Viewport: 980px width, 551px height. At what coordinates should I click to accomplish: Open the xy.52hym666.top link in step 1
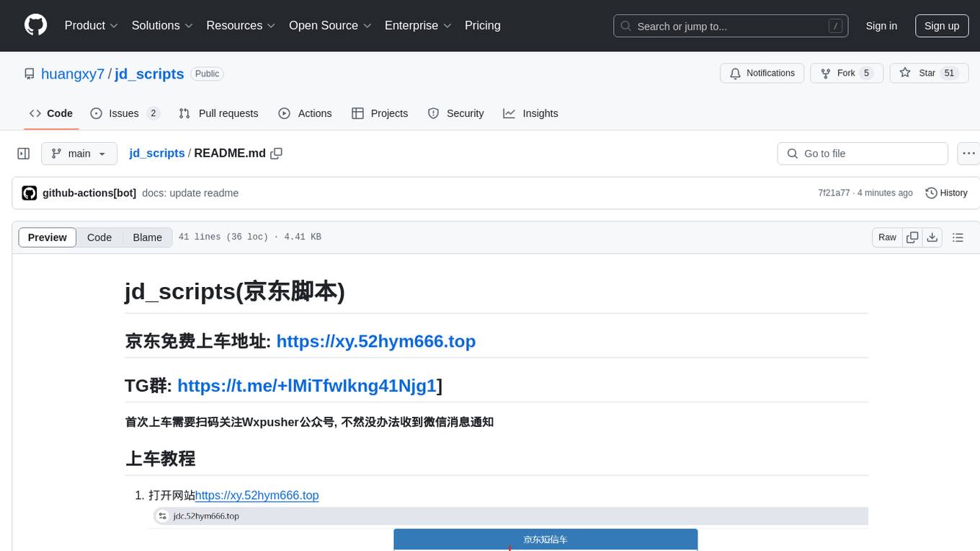coord(257,495)
